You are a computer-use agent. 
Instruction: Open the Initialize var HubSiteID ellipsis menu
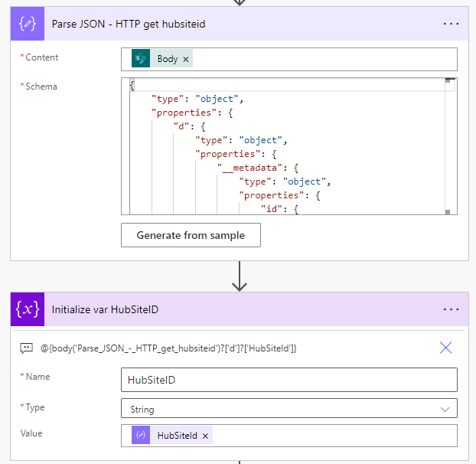pos(451,309)
